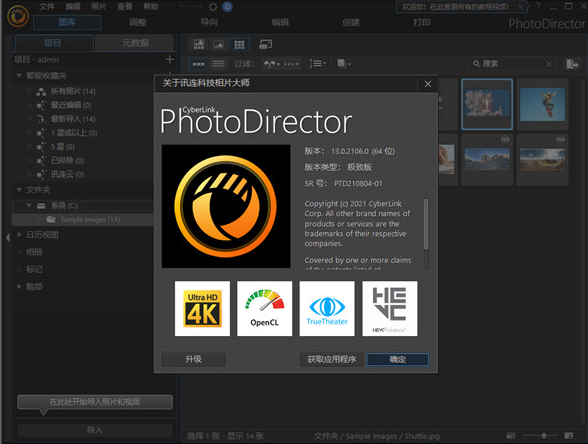Click the 确定 button
The height and width of the screenshot is (444, 588).
[x=398, y=359]
